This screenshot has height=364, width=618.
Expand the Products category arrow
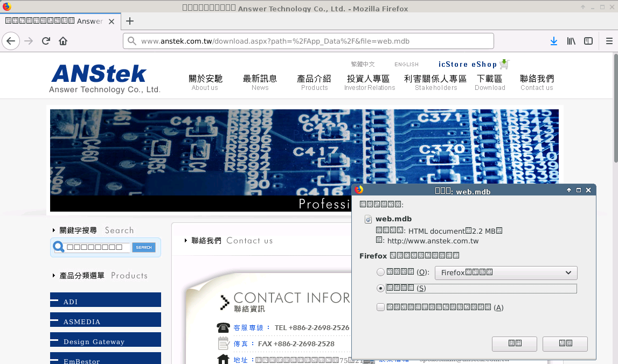tap(53, 275)
